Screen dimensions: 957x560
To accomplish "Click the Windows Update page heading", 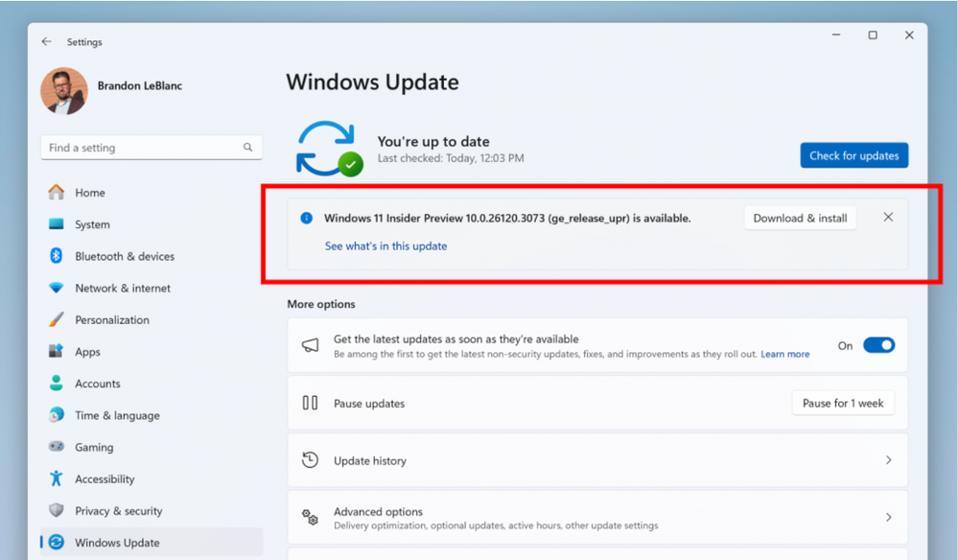I will pos(372,82).
